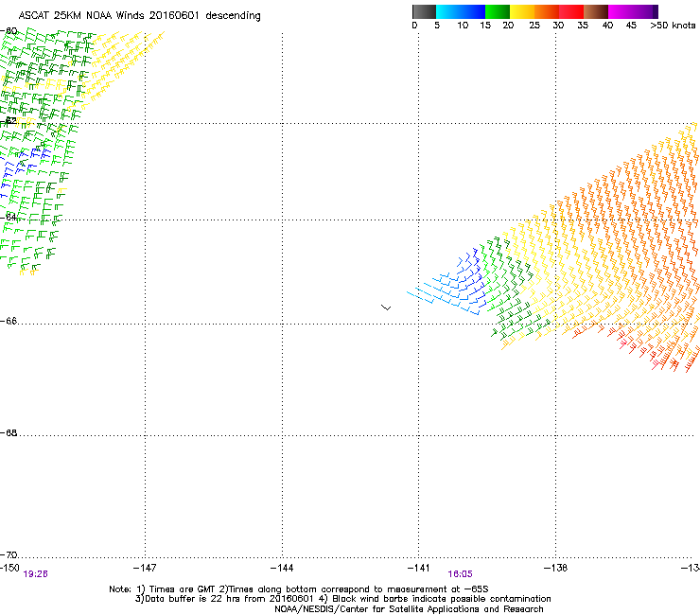Image resolution: width=700 pixels, height=615 pixels.
Task: Click the magenta-purple 40-50 knots color bar segment
Action: [633, 11]
